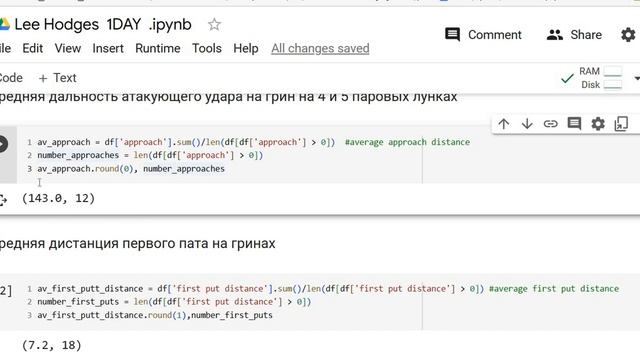Run the av_approach code cell
Screen dimensions: 640x360
tap(2, 144)
